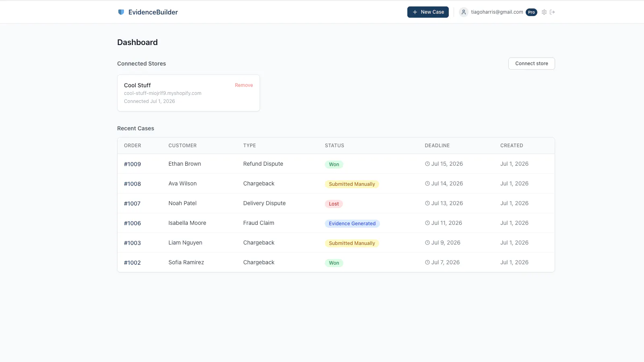
Task: Click the Connected Stores heading
Action: coord(142,64)
